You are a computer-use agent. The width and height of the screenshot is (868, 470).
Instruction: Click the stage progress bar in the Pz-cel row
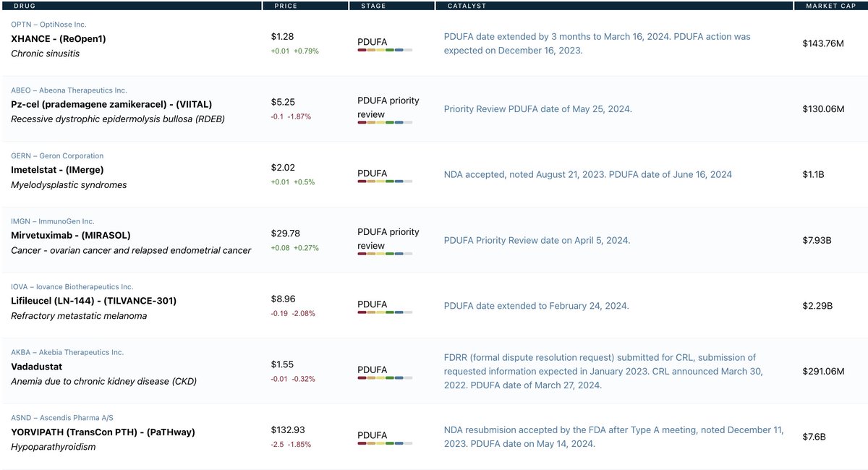point(385,123)
